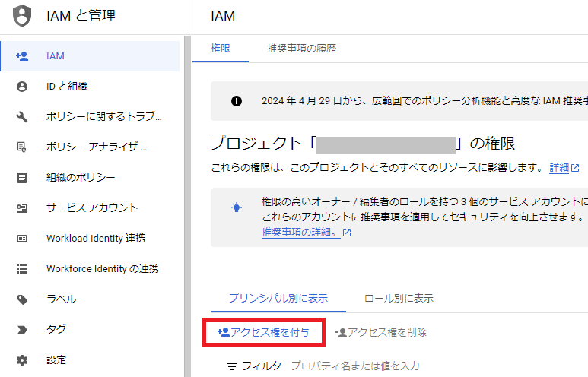Click the wrench icon for policy troubleshooting

tap(22, 117)
